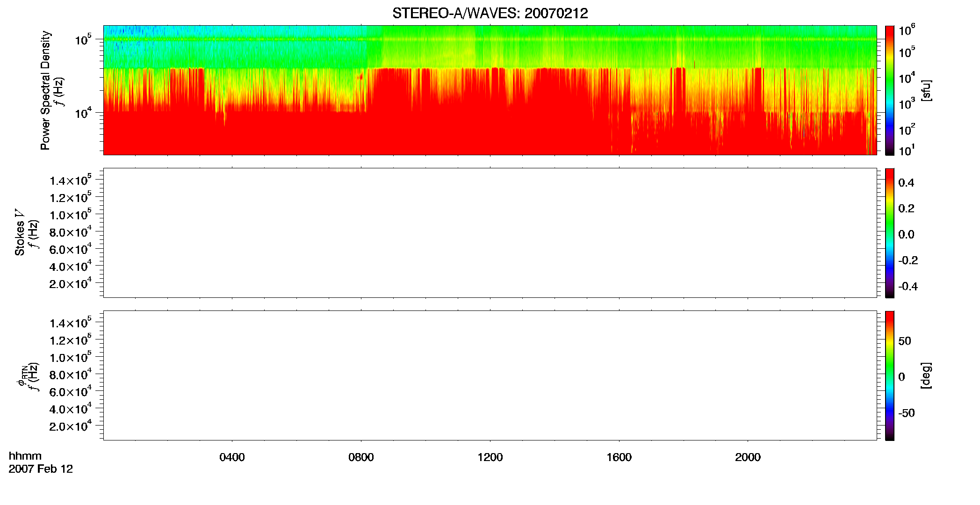This screenshot has height=505, width=980.
Task: Select the power spectral density color bar
Action: [x=890, y=90]
